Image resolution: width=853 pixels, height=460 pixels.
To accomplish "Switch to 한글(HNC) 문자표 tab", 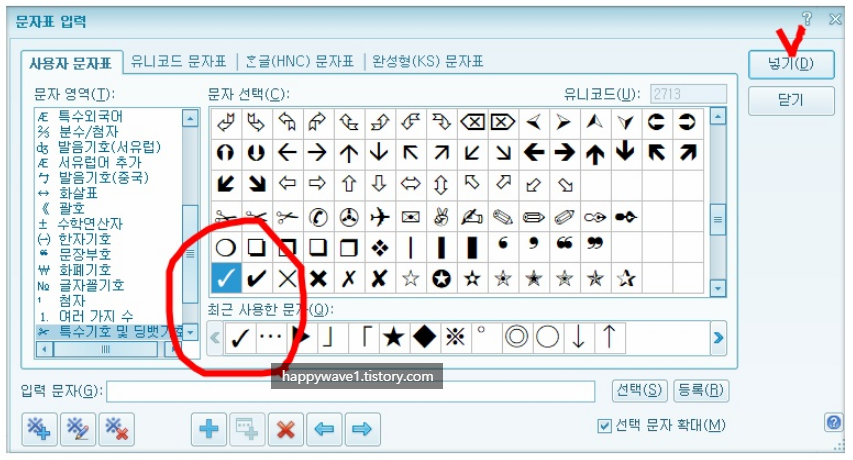I will pos(299,61).
